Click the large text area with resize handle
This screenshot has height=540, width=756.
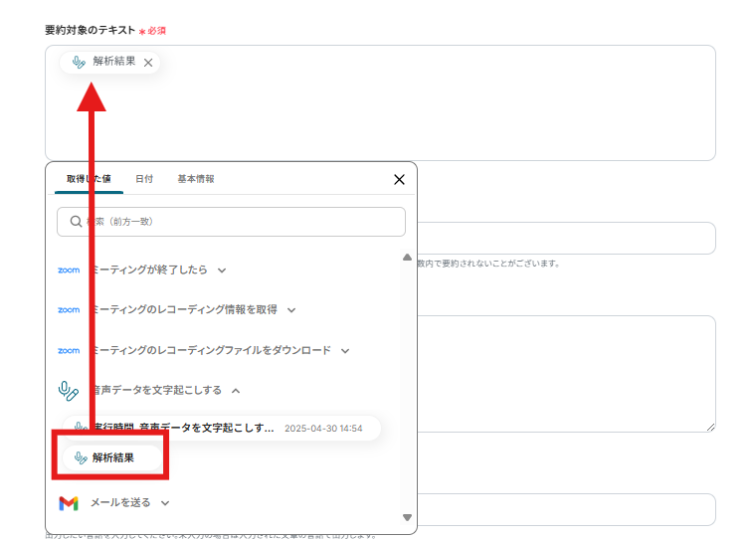(567, 374)
